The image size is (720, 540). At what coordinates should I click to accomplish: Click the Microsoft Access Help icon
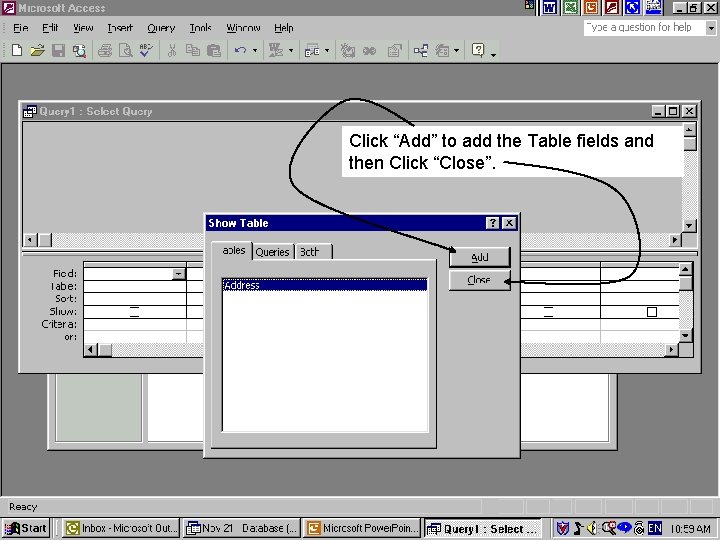[478, 50]
